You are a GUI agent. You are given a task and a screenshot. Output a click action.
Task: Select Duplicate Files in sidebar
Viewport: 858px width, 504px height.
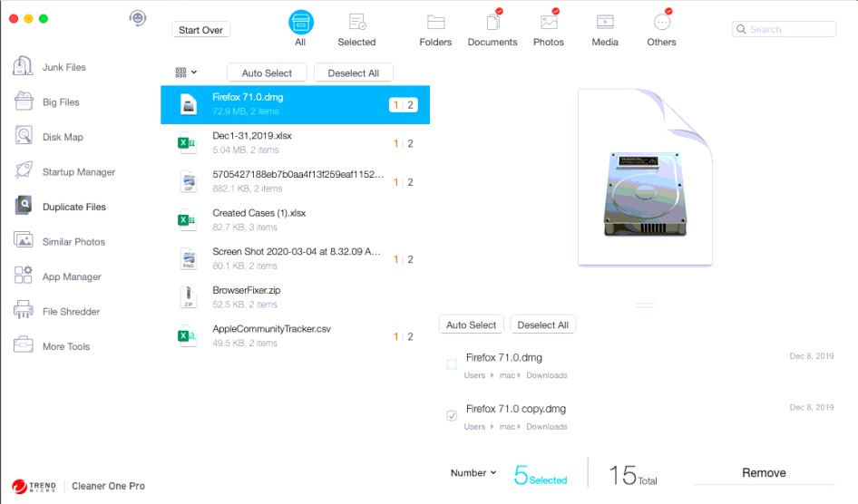click(60, 207)
